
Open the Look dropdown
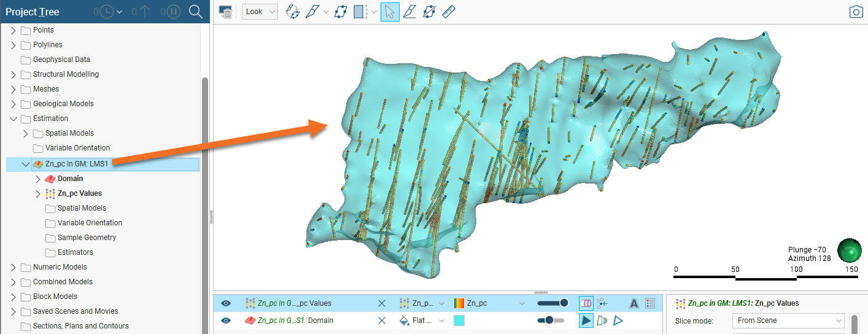pyautogui.click(x=260, y=12)
